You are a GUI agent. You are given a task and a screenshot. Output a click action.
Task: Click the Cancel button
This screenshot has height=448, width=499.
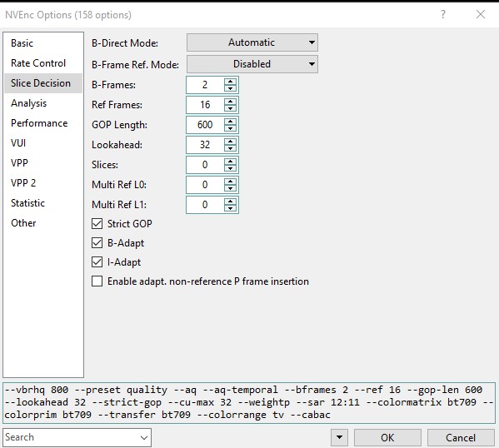461,437
